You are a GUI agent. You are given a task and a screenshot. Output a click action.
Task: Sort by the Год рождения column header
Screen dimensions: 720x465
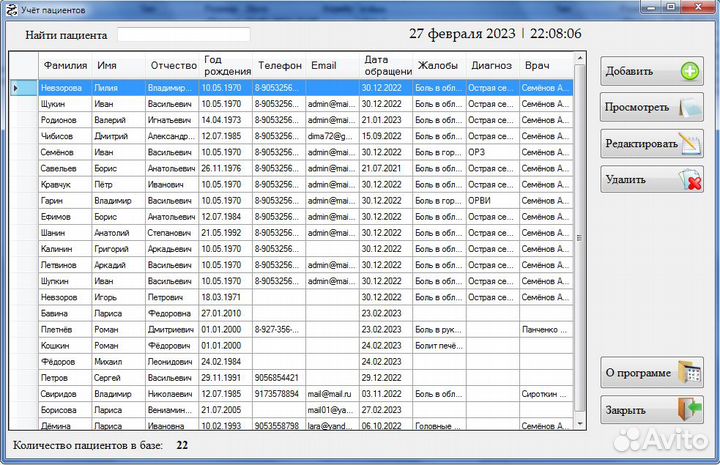click(226, 66)
